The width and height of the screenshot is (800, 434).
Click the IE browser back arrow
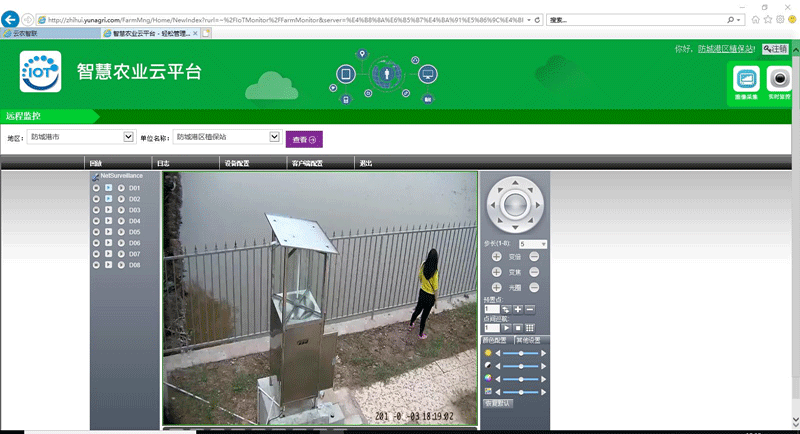coord(12,20)
